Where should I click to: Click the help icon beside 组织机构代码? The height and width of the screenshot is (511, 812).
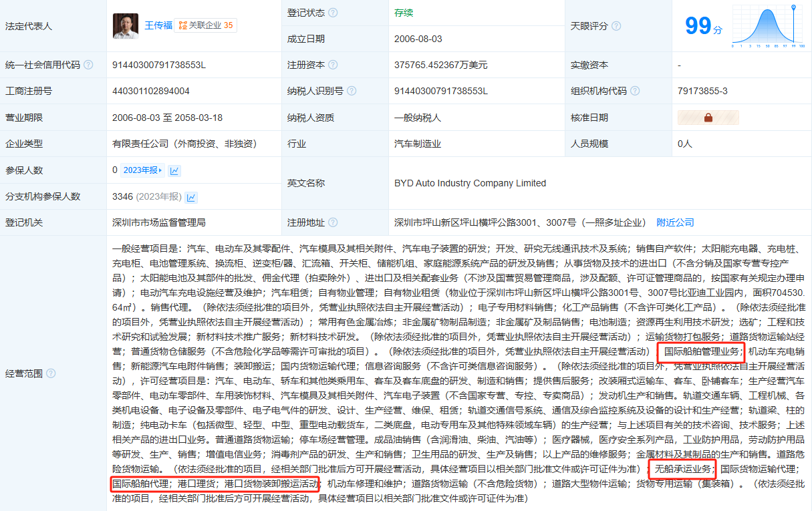635,91
